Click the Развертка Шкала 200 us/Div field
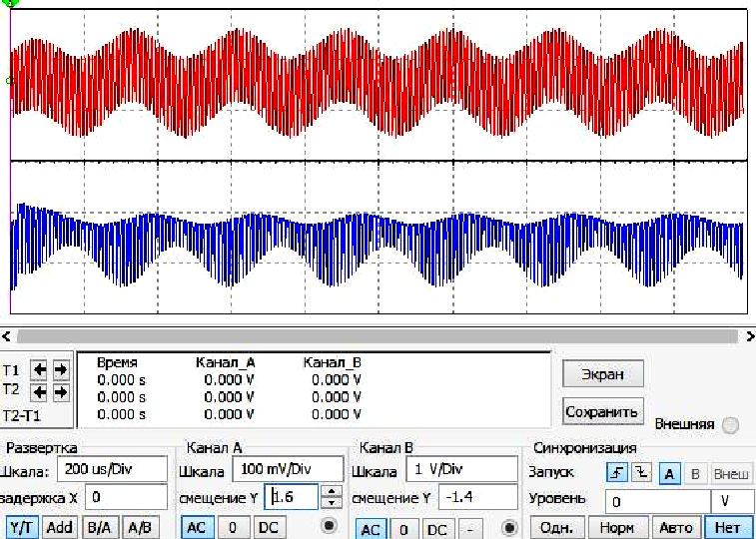The image size is (756, 539). pos(125,469)
